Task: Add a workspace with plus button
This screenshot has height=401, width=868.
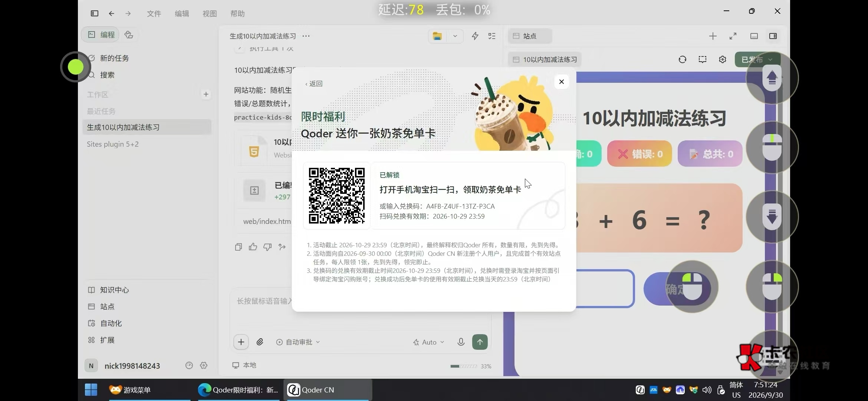Action: pos(206,94)
